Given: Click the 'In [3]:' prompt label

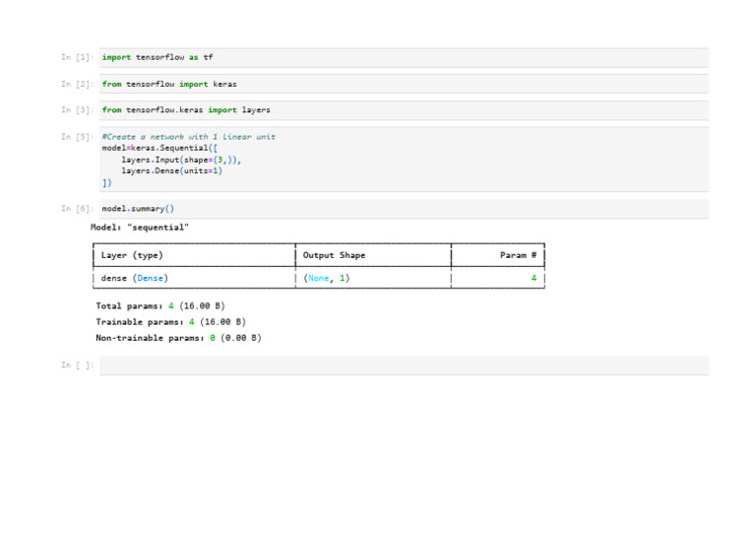Looking at the screenshot, I should (77, 110).
